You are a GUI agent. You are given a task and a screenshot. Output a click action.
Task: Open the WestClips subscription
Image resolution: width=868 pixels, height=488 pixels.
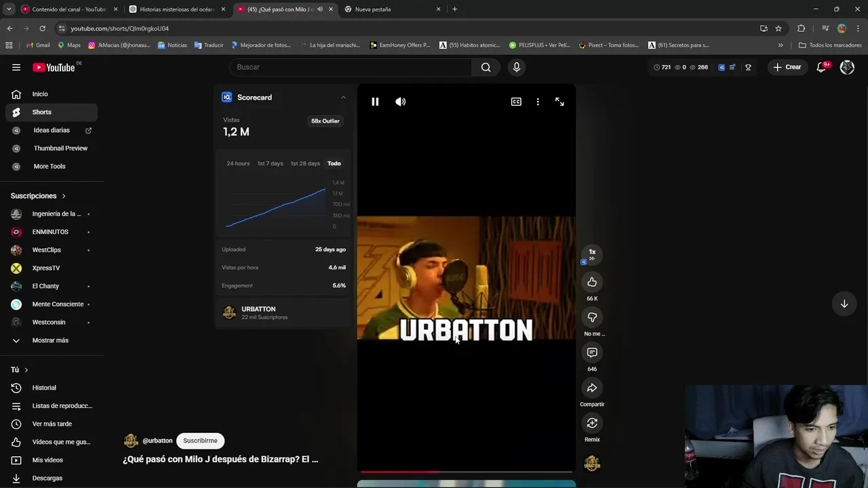tap(52, 250)
